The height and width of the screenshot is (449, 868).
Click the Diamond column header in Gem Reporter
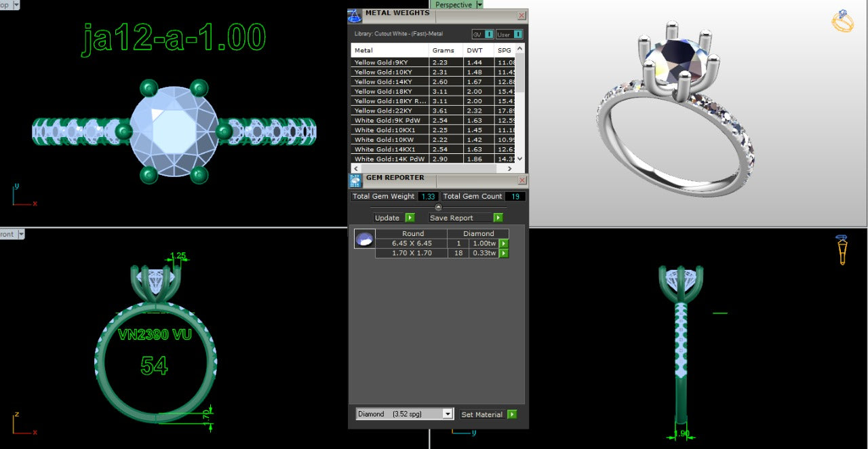(x=479, y=234)
